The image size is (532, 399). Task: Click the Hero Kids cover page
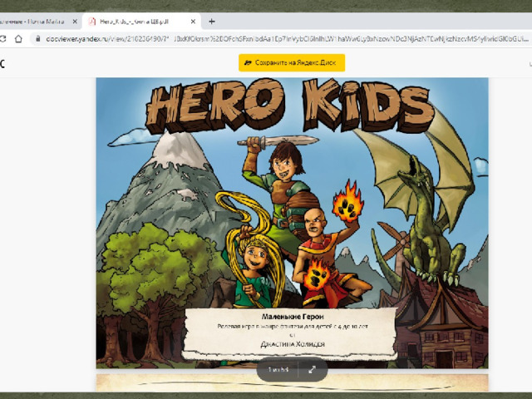click(292, 223)
